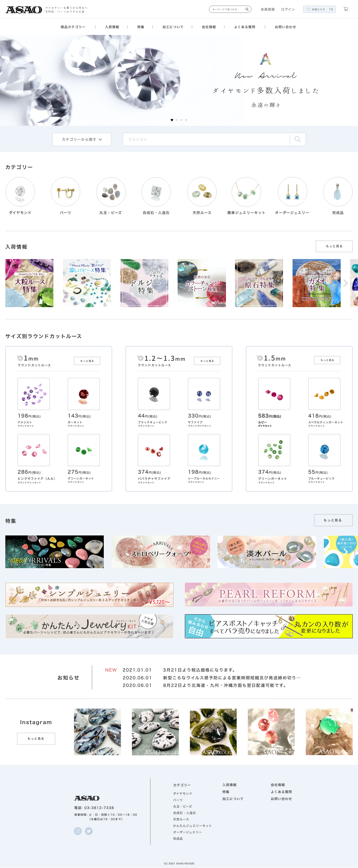Click もっと見る in the 1.5mm panel
The width and height of the screenshot is (358, 868).
point(327,360)
